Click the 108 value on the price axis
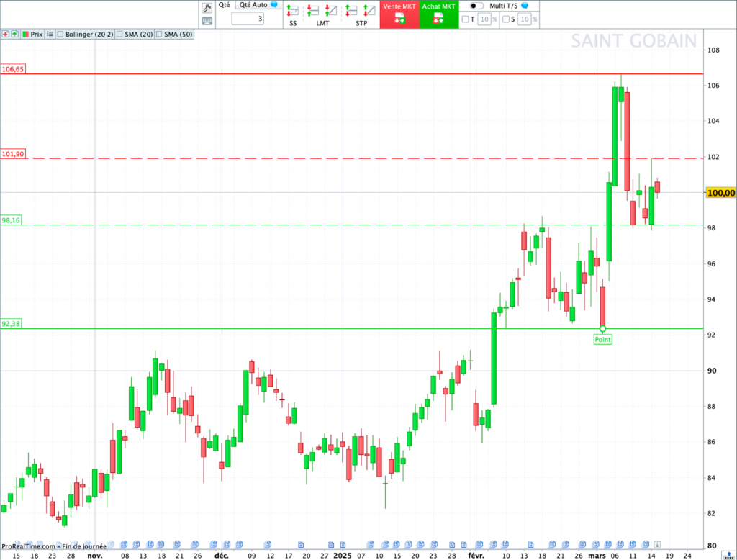The width and height of the screenshot is (737, 560). (x=713, y=50)
